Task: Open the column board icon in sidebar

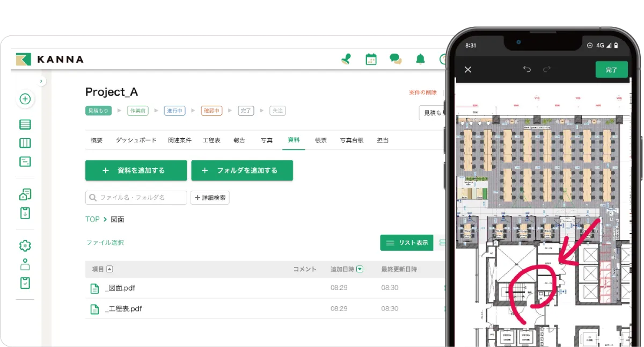Action: pos(25,143)
